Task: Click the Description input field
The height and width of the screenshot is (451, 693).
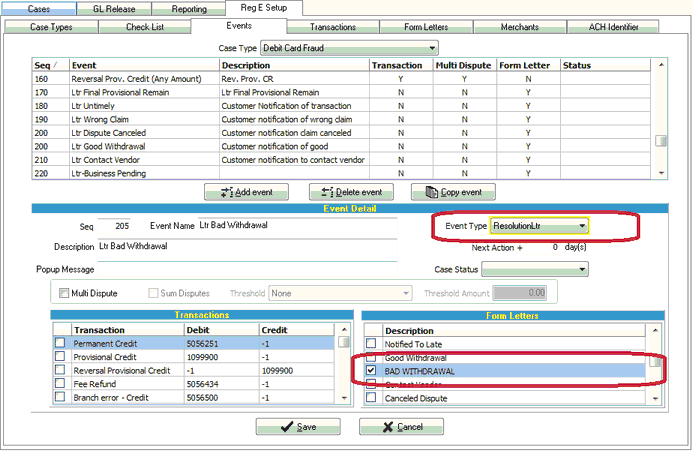Action: pos(247,246)
